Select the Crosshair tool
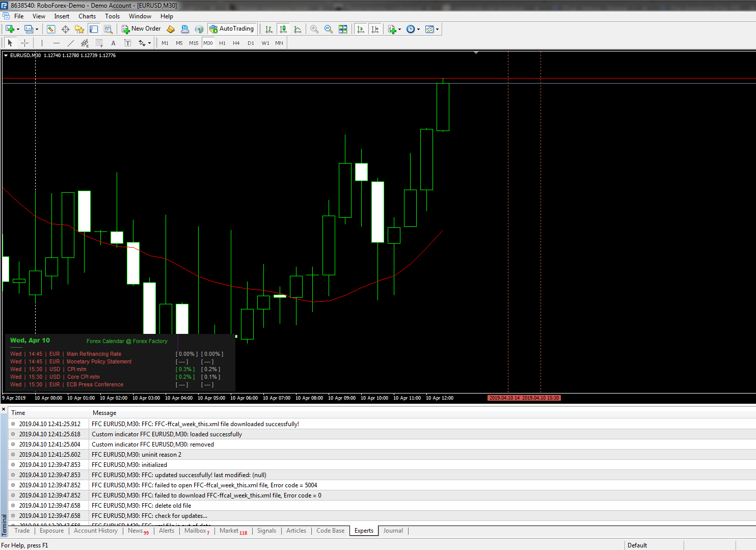Image resolution: width=756 pixels, height=550 pixels. [24, 43]
